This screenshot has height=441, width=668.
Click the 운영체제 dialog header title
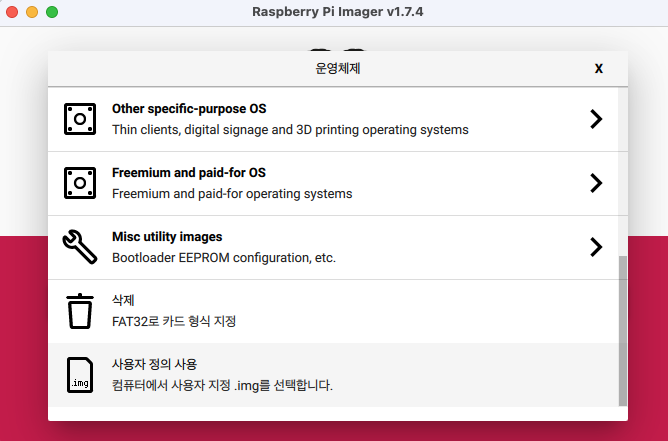[x=338, y=68]
